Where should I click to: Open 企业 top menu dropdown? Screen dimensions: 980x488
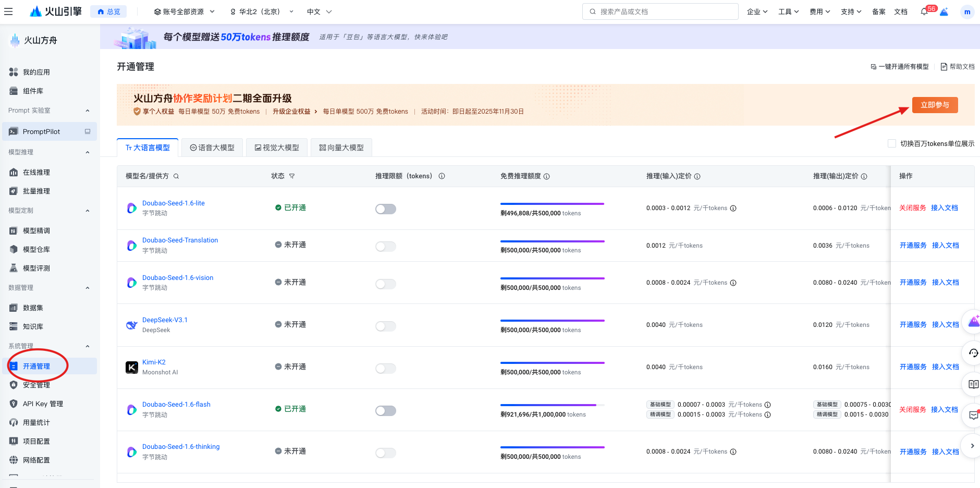point(757,11)
